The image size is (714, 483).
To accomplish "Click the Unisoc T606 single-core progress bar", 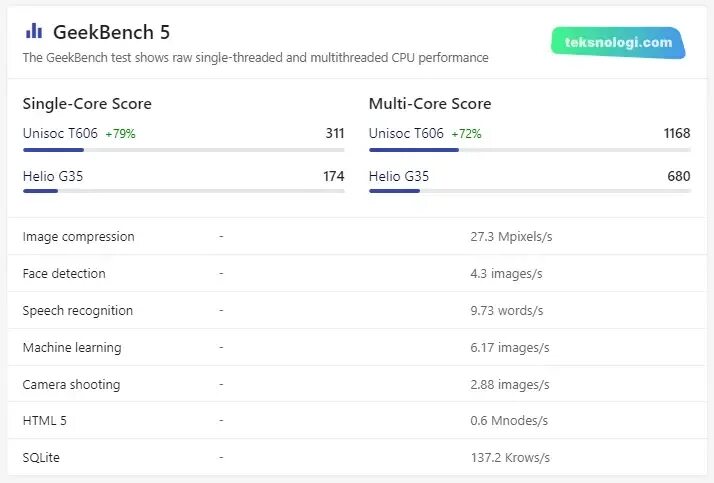I will coord(183,150).
